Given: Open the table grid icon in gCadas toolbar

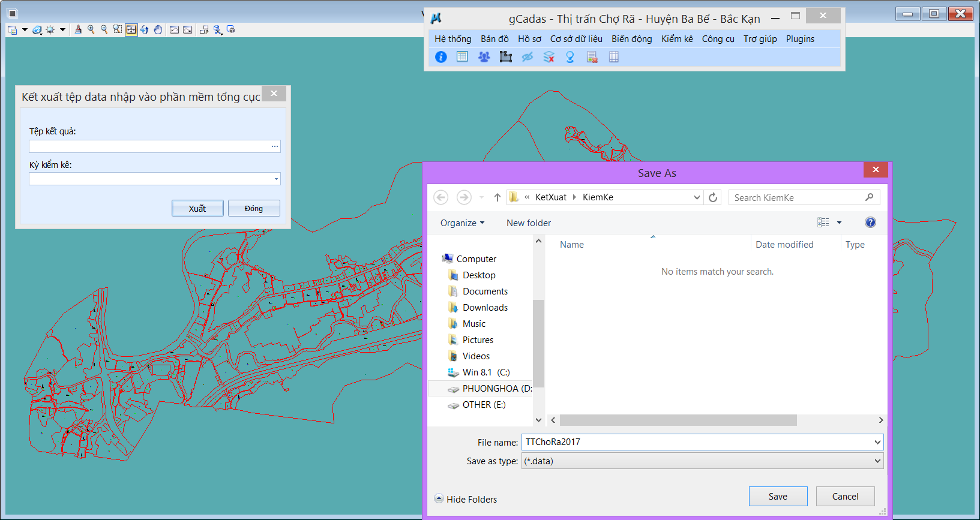Looking at the screenshot, I should [462, 57].
